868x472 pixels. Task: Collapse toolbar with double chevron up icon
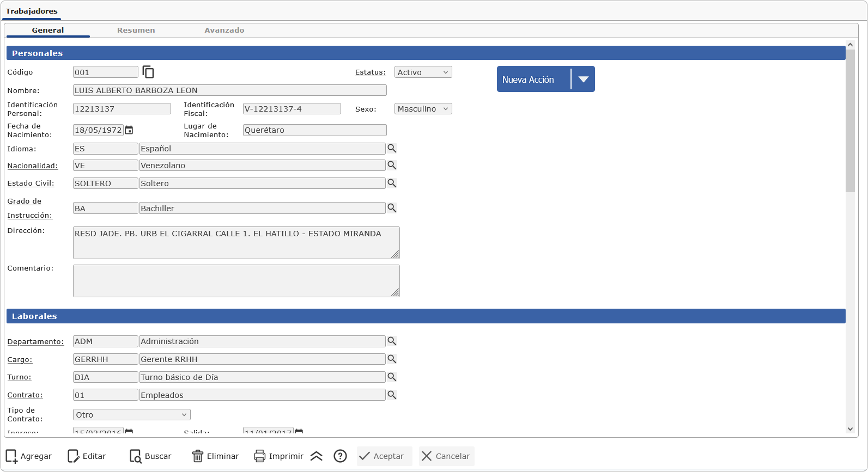tap(317, 456)
